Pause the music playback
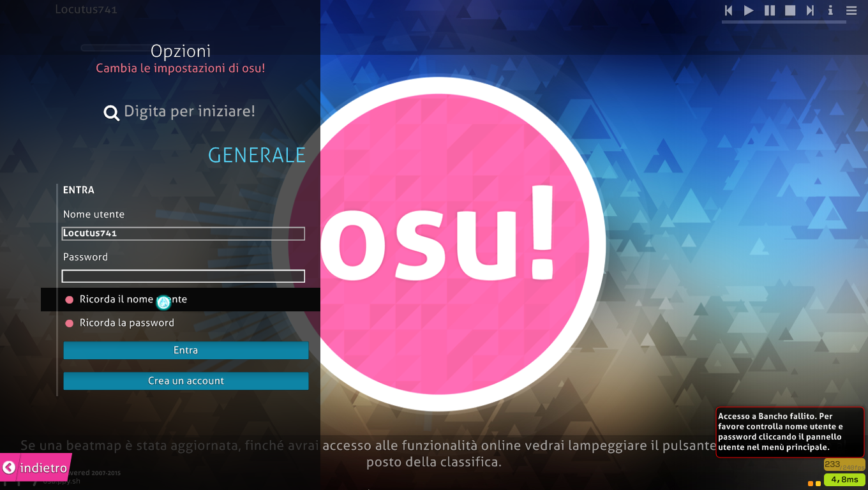The image size is (868, 490). pyautogui.click(x=770, y=10)
